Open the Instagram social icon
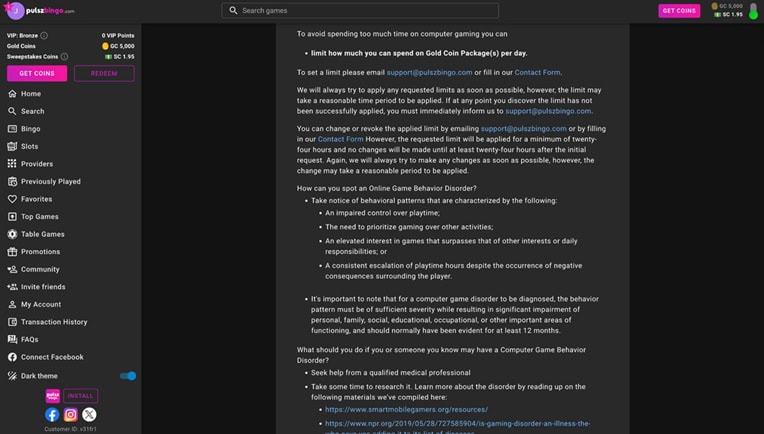This screenshot has width=764, height=434. [71, 414]
